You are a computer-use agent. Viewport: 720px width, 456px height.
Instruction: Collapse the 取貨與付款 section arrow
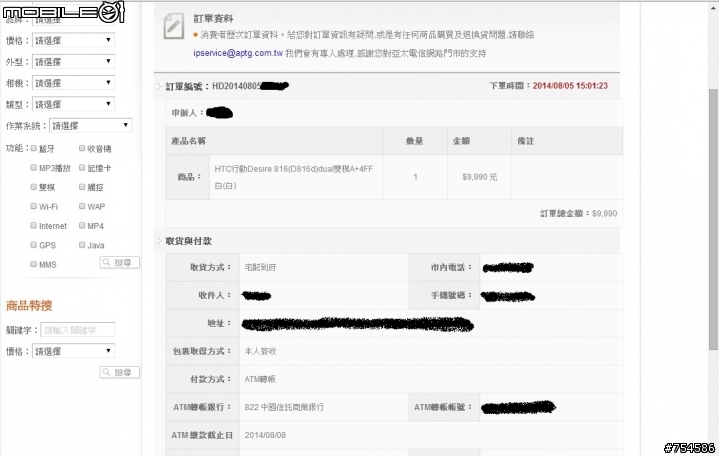tap(159, 241)
